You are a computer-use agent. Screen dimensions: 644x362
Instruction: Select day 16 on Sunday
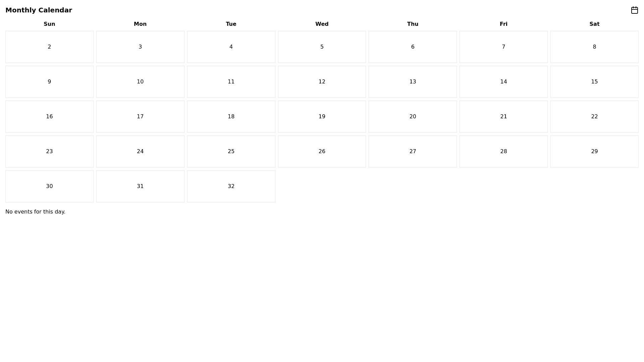(49, 117)
